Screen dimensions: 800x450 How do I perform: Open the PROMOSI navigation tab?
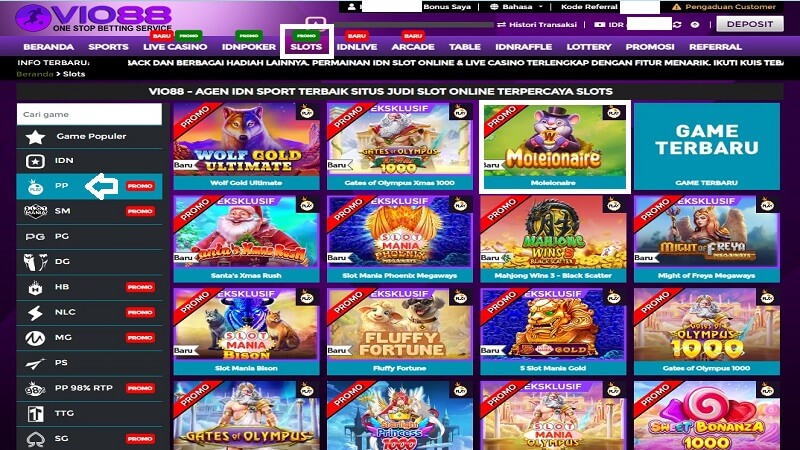pos(650,47)
